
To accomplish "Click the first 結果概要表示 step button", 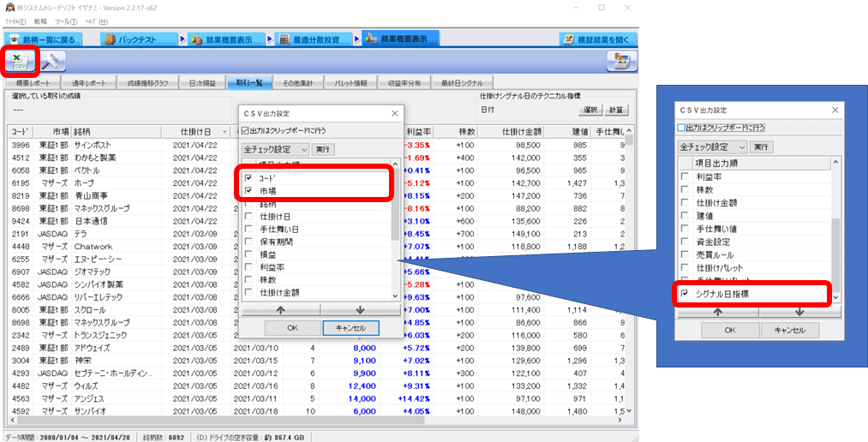I will coord(226,39).
